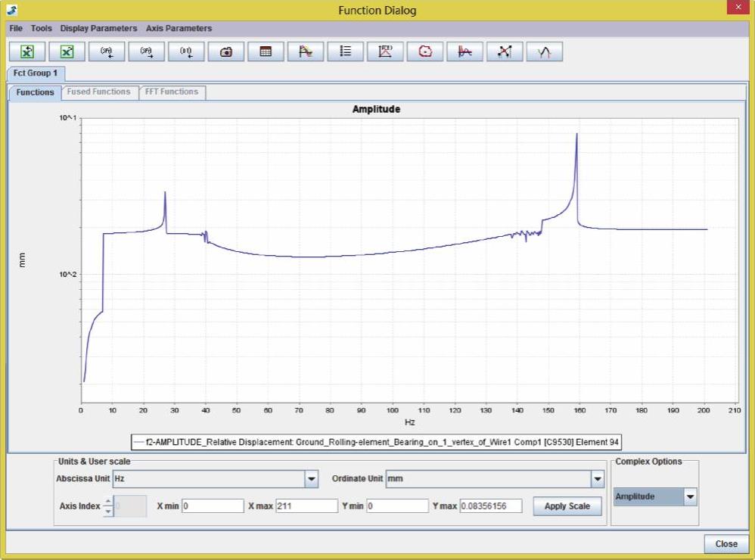755x560 pixels.
Task: Expand the Ordinate Unit dropdown
Action: coord(598,479)
